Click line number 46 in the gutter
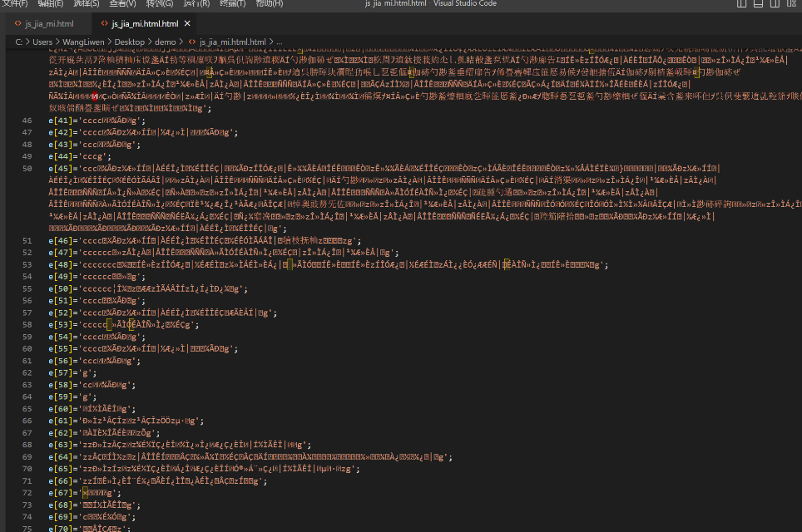Screen dimensions: 802x532 [x=27, y=121]
